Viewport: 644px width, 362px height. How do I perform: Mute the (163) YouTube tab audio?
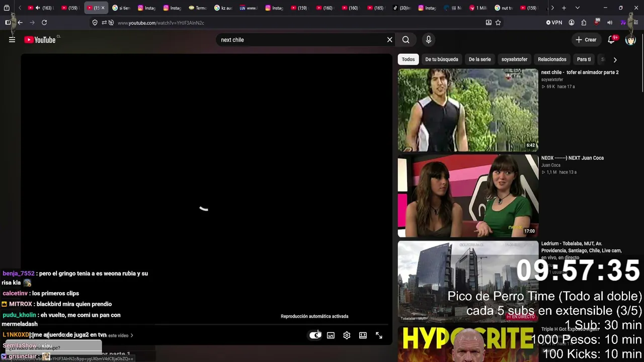(38, 8)
